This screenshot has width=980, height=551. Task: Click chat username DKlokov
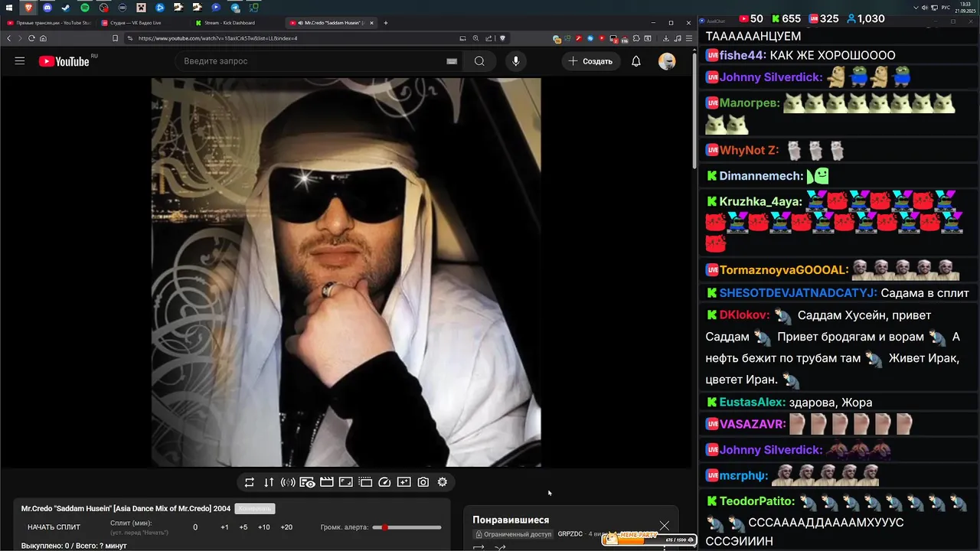(x=744, y=315)
